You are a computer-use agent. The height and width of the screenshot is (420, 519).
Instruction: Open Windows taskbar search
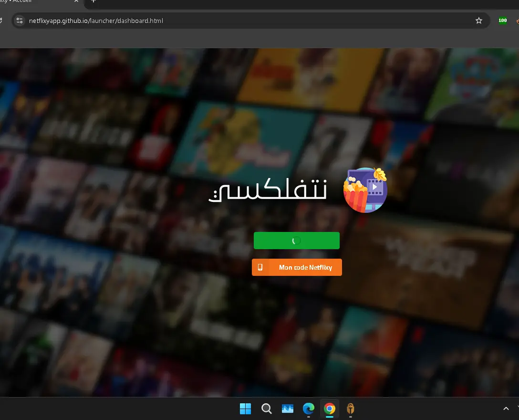[267, 409]
